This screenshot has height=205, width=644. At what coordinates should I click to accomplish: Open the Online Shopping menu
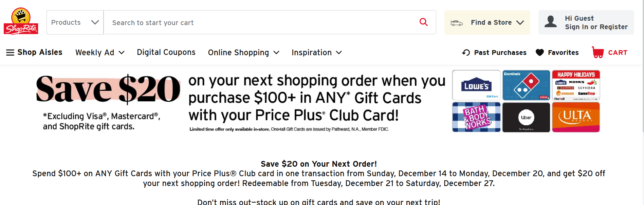click(243, 53)
